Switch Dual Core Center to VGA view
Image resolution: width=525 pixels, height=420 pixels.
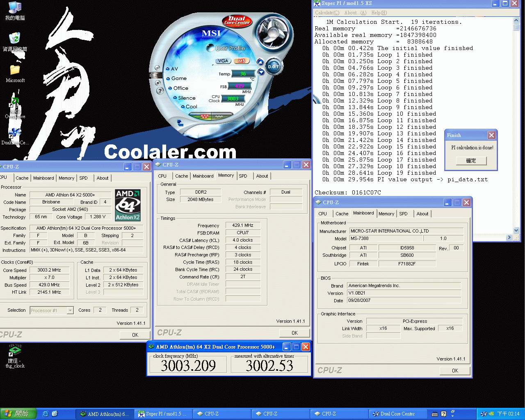pyautogui.click(x=223, y=61)
